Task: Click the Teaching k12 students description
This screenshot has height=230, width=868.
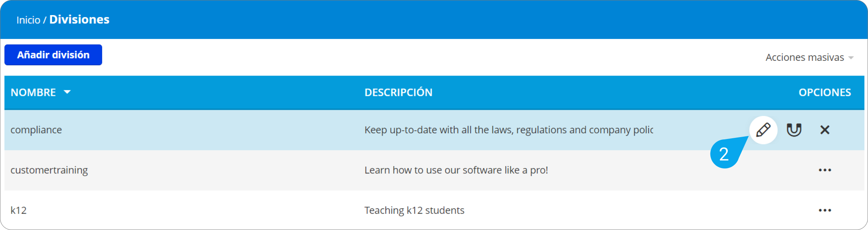Action: [414, 210]
